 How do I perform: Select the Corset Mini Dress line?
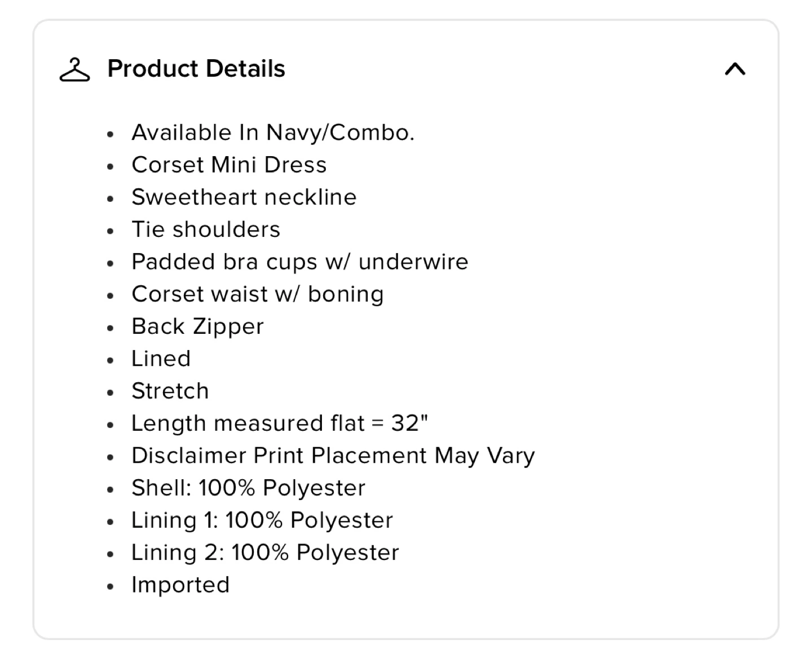point(229,165)
